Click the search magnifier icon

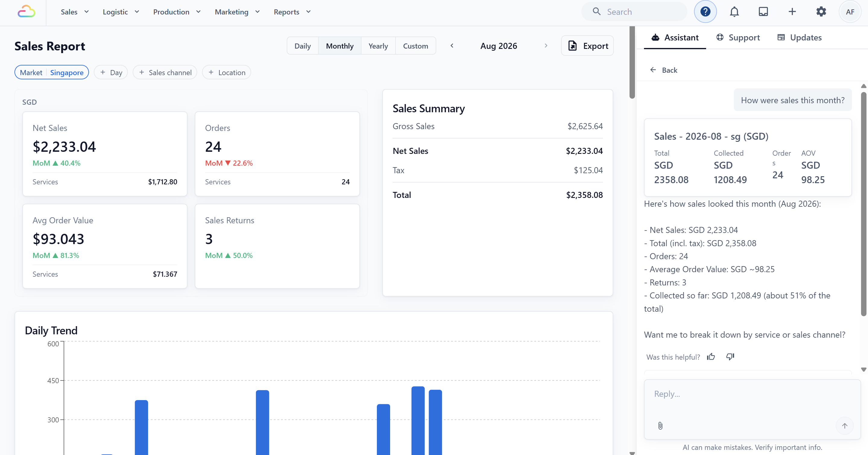point(596,11)
